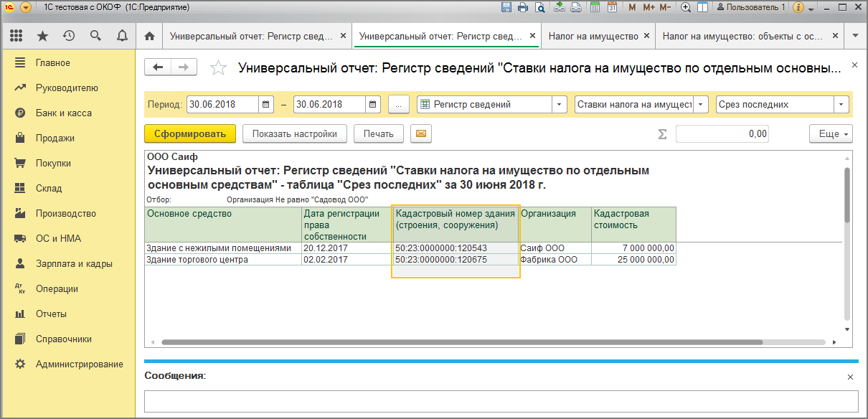Viewport: 868px width, 419px height.
Task: Click the M- memory subtract button
Action: click(665, 7)
